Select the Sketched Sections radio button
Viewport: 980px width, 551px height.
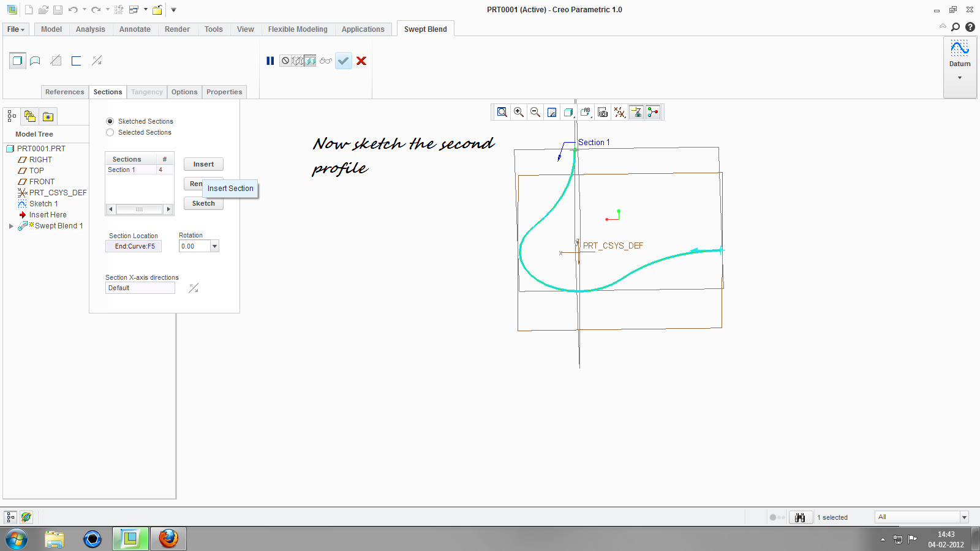[x=110, y=121]
